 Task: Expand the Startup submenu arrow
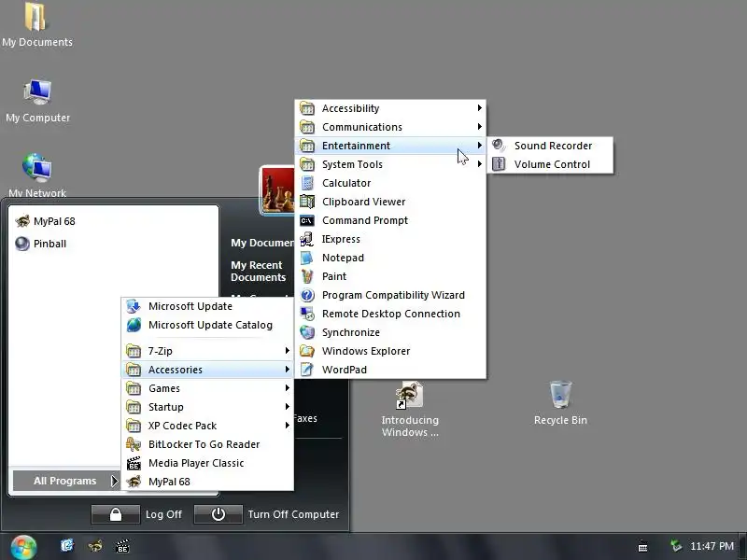pyautogui.click(x=288, y=407)
